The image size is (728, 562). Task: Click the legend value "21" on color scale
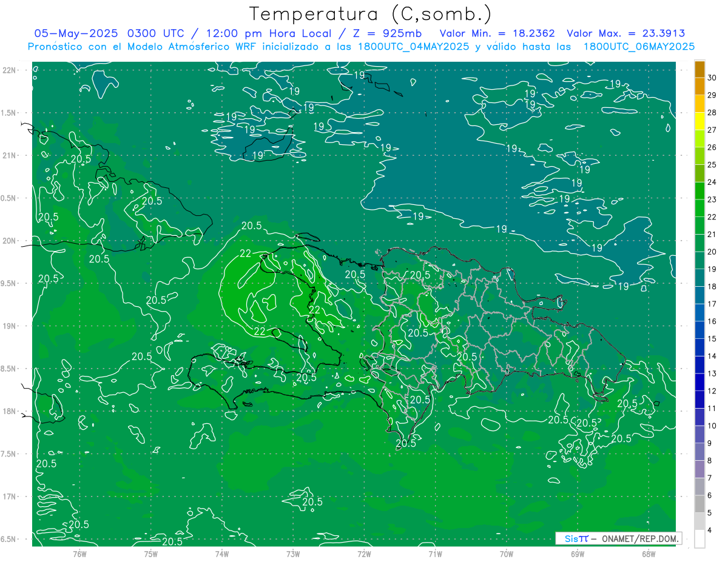[x=712, y=234]
